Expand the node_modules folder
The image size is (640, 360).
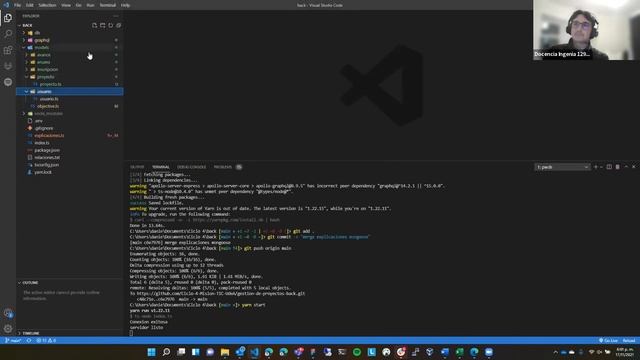click(x=69, y=113)
